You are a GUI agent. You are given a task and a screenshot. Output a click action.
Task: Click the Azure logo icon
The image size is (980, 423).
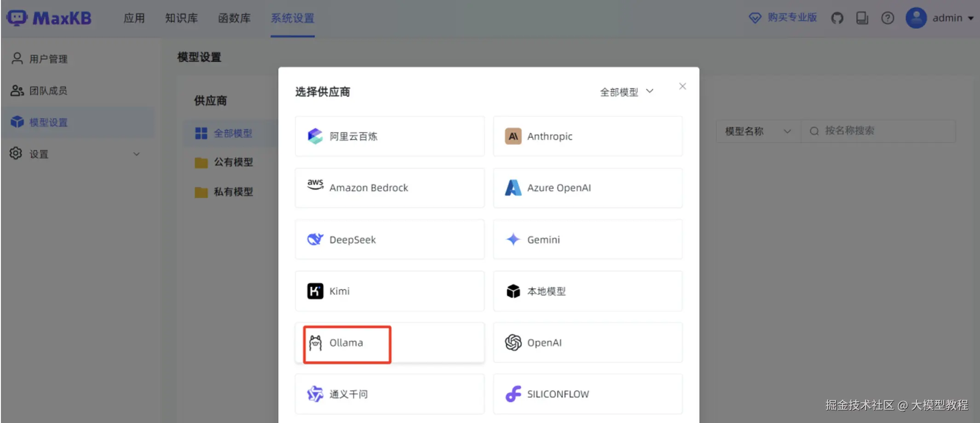(x=513, y=188)
